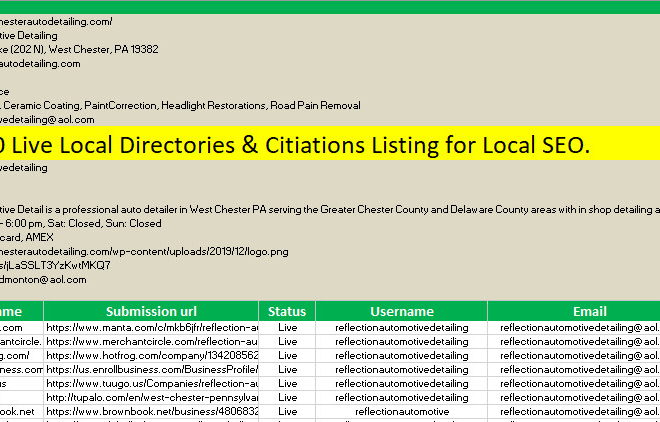This screenshot has width=660, height=422.
Task: Open the hotfrog.com company URL cell
Action: (151, 356)
